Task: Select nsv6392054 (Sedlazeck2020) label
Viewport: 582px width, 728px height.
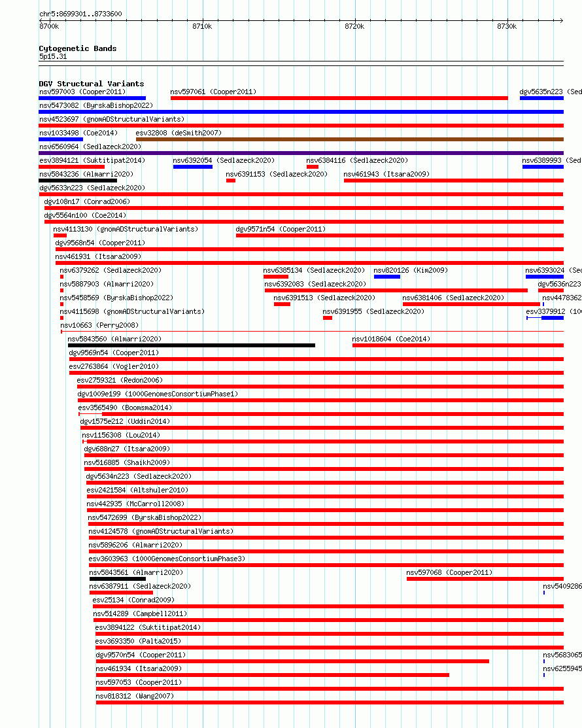Action: (224, 160)
